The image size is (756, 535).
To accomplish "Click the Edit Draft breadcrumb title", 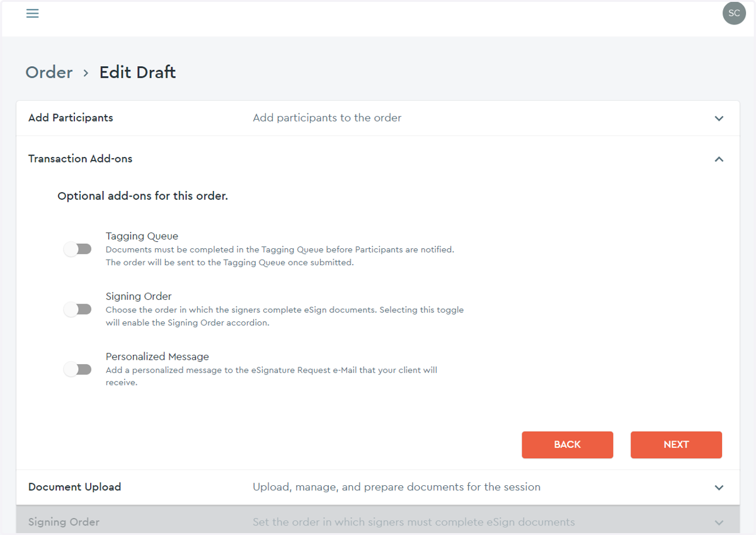I will [x=137, y=72].
